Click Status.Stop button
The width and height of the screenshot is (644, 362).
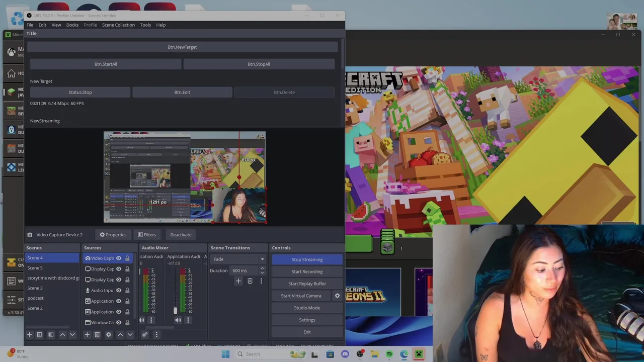click(x=80, y=92)
